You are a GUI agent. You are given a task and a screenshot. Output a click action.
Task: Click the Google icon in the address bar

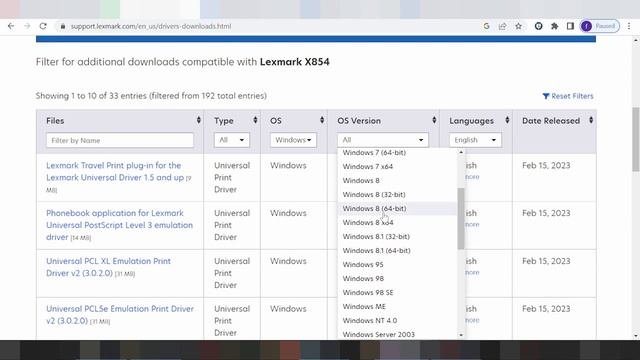486,26
